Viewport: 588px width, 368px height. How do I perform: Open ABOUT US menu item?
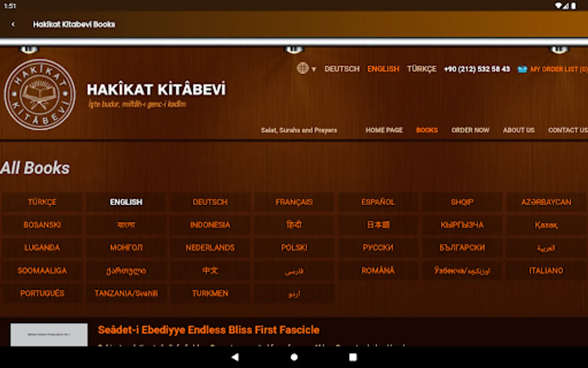point(519,130)
